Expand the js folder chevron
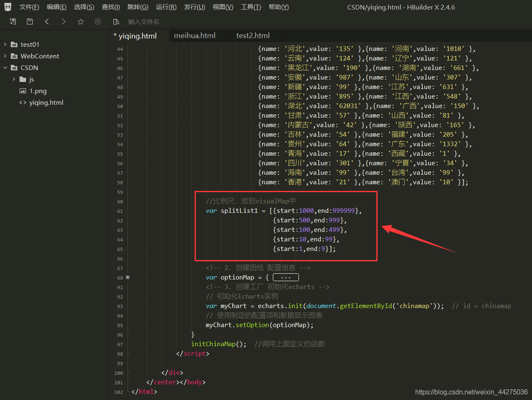 [x=14, y=79]
